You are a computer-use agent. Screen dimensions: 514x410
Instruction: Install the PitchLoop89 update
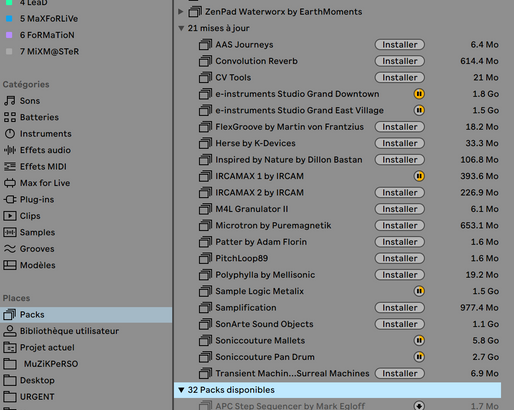coord(400,258)
